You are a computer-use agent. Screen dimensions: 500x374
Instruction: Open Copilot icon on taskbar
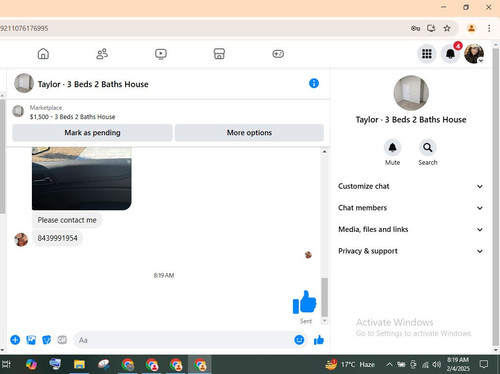click(31, 364)
